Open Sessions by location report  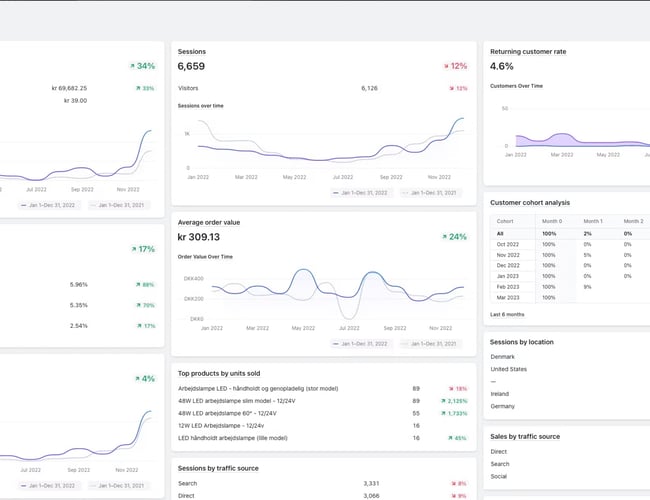pos(521,342)
